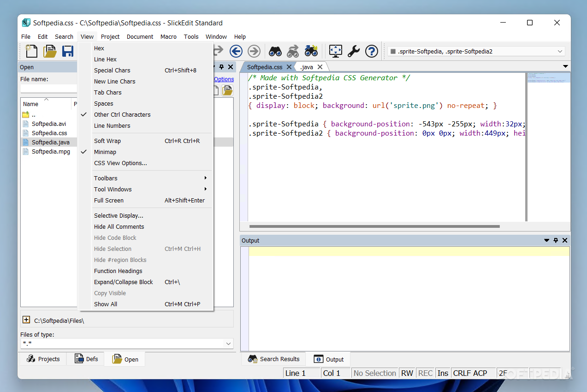This screenshot has width=587, height=392.
Task: Close the .java editor tab
Action: (x=320, y=67)
